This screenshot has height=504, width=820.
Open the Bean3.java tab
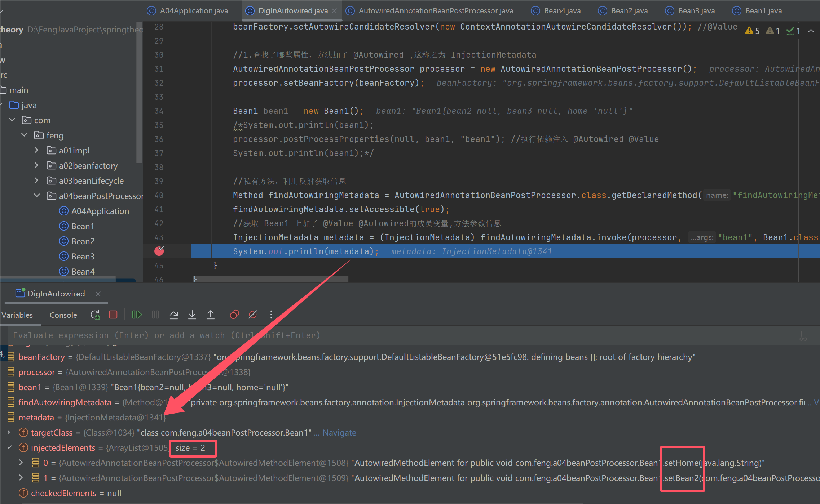690,11
